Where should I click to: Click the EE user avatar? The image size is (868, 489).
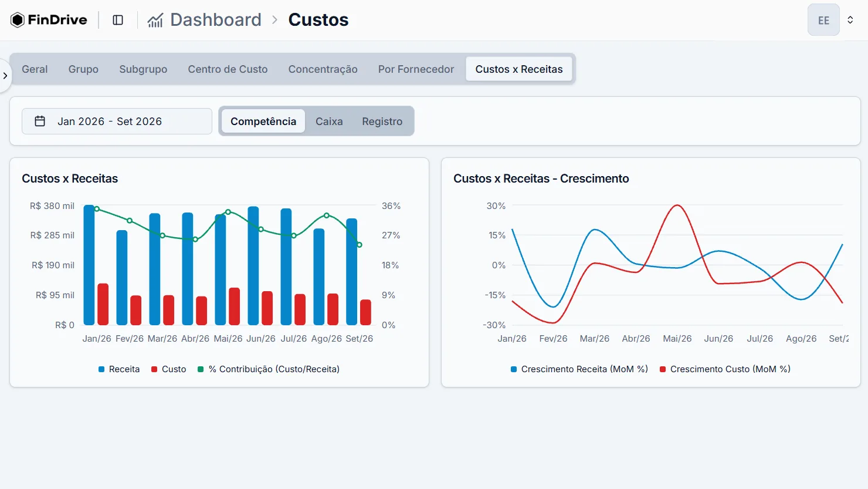point(823,20)
